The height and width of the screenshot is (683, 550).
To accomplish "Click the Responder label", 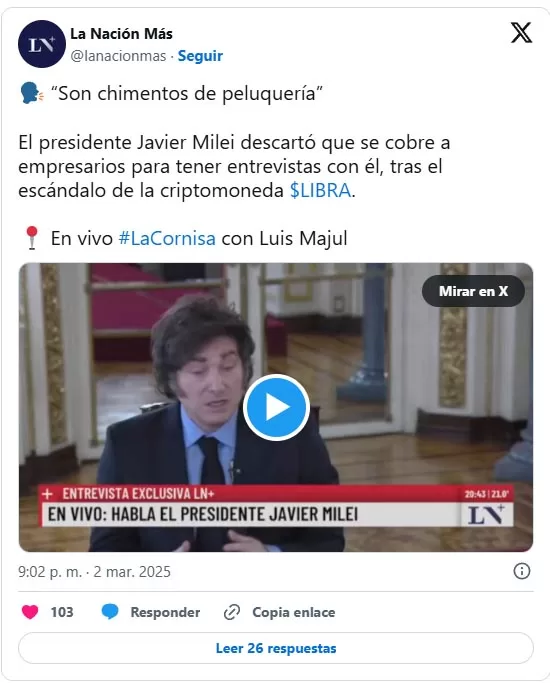I will click(x=165, y=612).
